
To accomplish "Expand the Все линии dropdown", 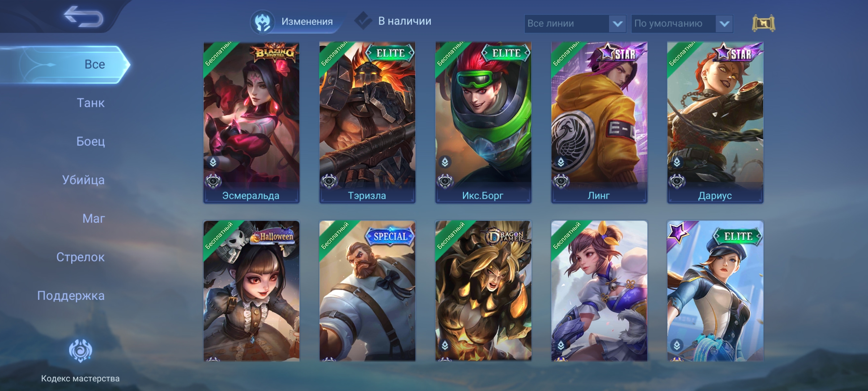I will [x=575, y=24].
